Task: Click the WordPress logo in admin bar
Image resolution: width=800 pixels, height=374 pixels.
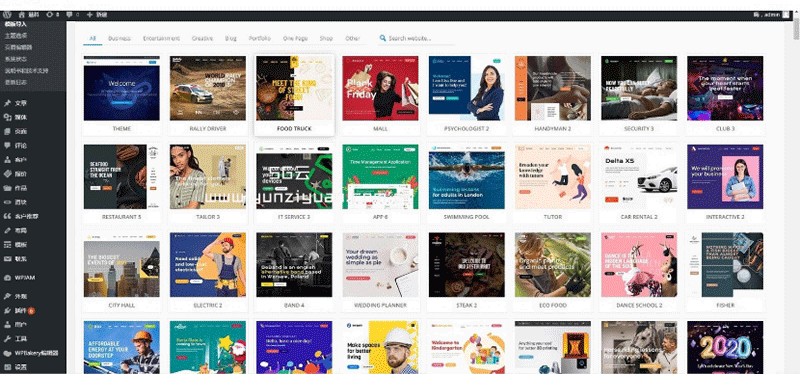Action: (x=7, y=15)
